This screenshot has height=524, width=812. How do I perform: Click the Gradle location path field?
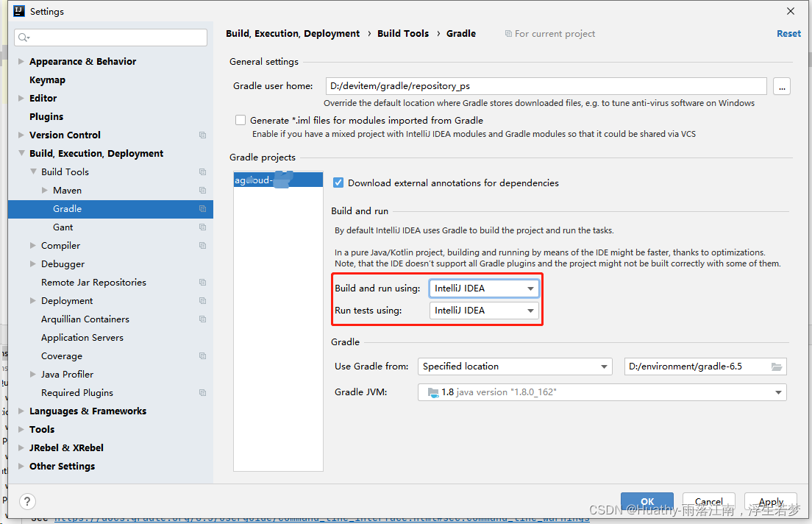[x=705, y=367]
